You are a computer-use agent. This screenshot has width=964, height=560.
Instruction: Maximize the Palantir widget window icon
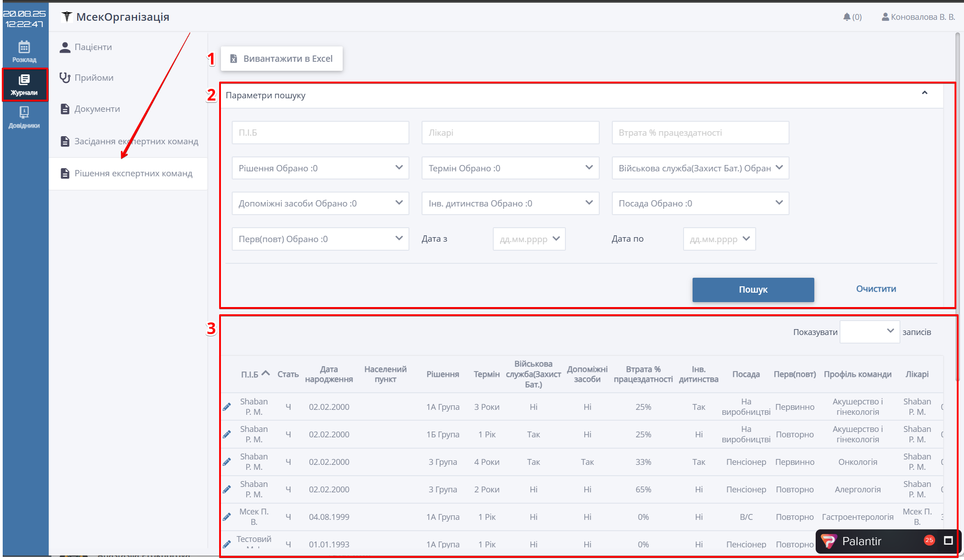point(948,541)
